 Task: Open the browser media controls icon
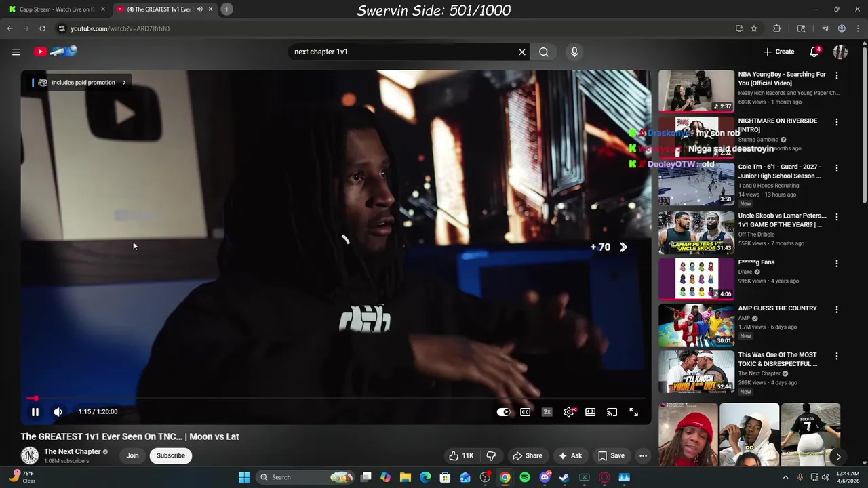(825, 28)
